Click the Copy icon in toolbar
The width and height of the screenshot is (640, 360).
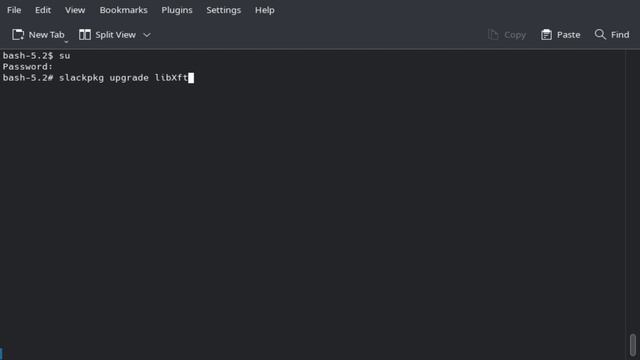(493, 35)
